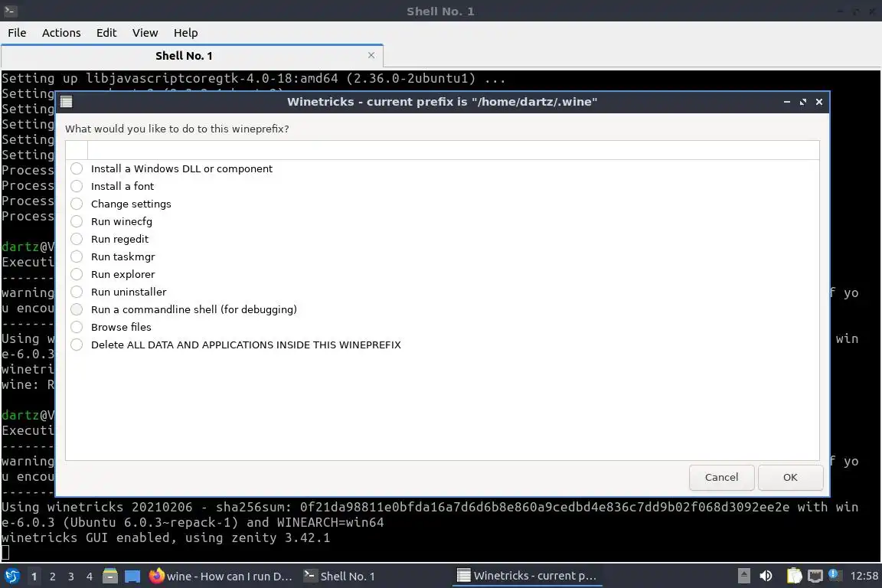Viewport: 882px width, 588px height.
Task: Pick the Run uninstaller radio button
Action: [77, 292]
